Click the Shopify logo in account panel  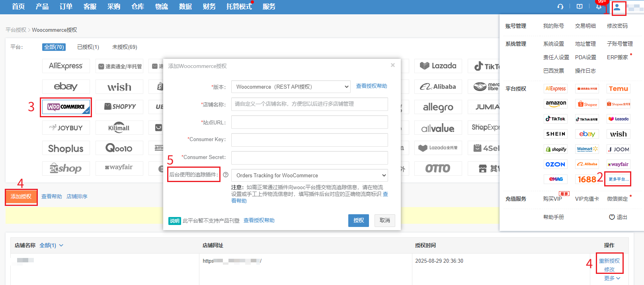point(556,149)
